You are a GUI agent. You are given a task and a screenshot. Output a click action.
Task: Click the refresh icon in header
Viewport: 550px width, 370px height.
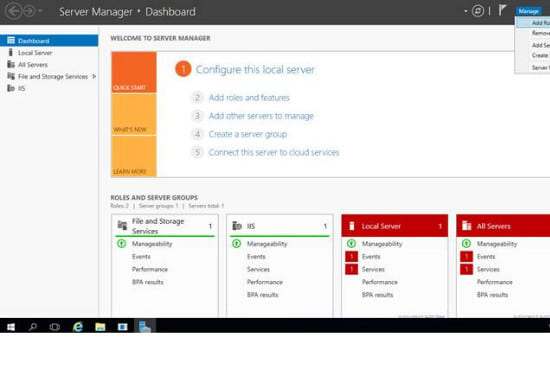point(477,11)
